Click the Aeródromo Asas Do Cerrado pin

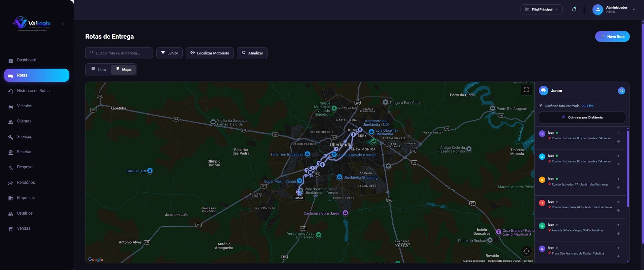(319, 235)
